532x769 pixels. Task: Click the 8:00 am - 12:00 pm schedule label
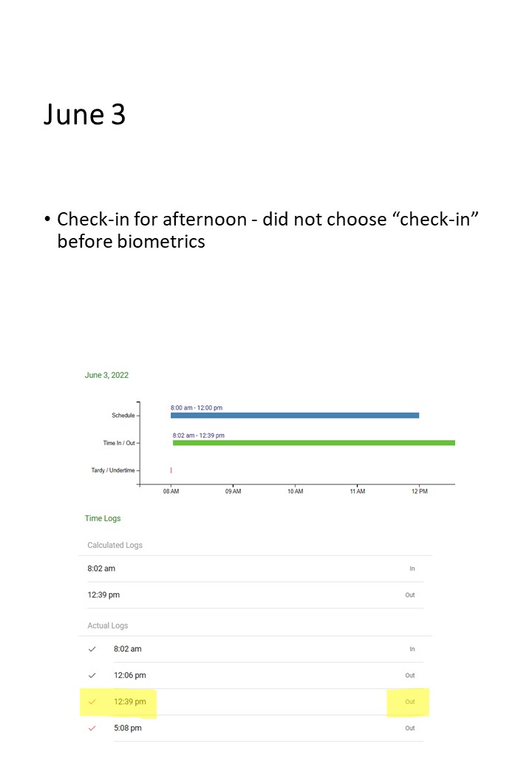point(197,407)
